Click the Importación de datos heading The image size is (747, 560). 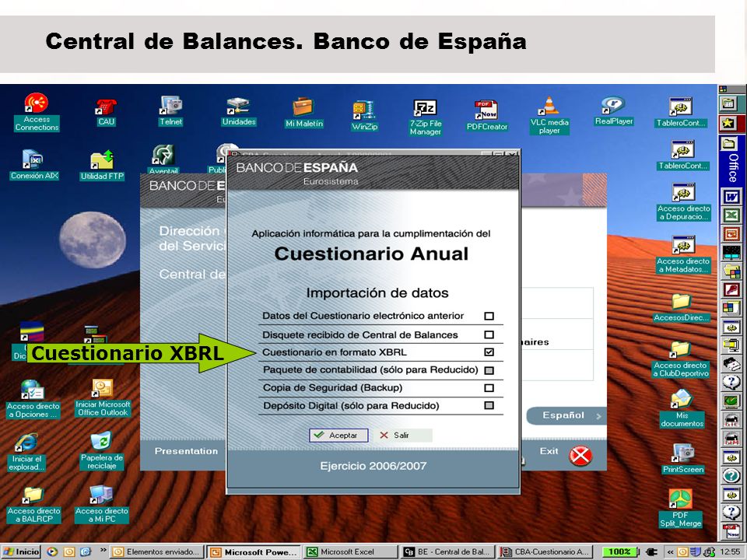click(x=377, y=293)
